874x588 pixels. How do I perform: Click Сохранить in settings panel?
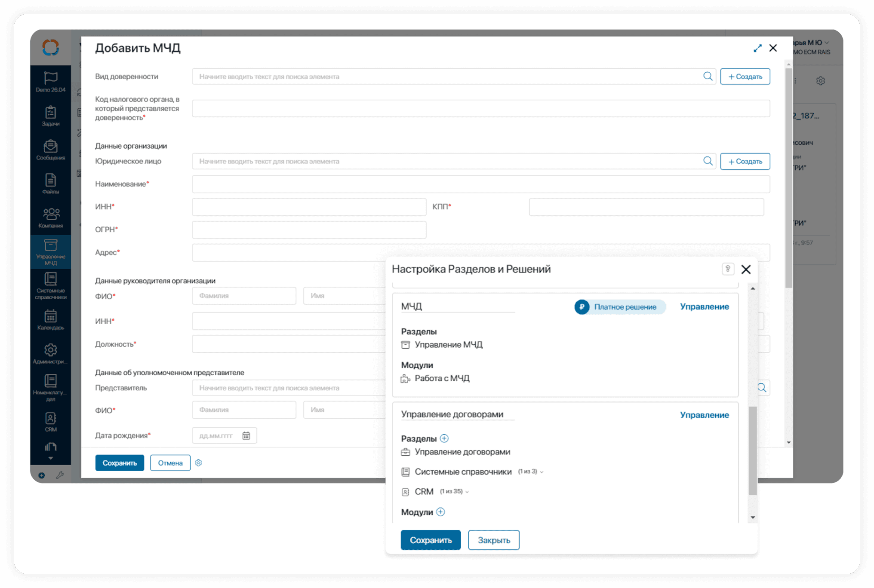431,540
